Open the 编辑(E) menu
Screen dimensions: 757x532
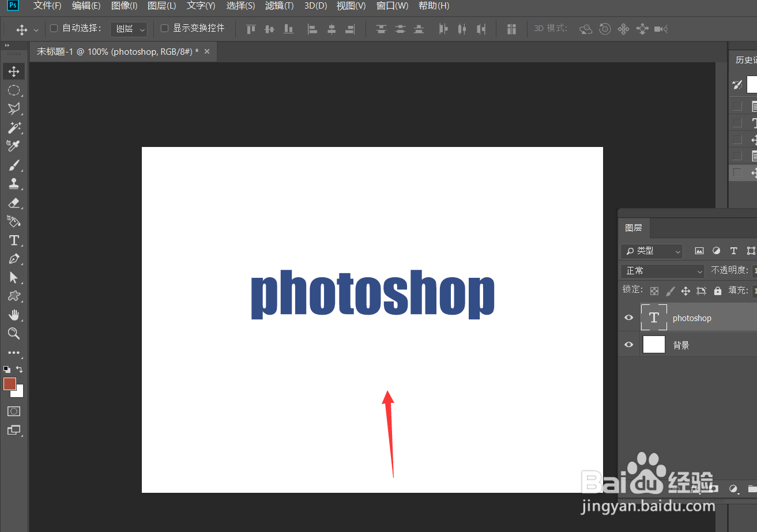pos(86,6)
